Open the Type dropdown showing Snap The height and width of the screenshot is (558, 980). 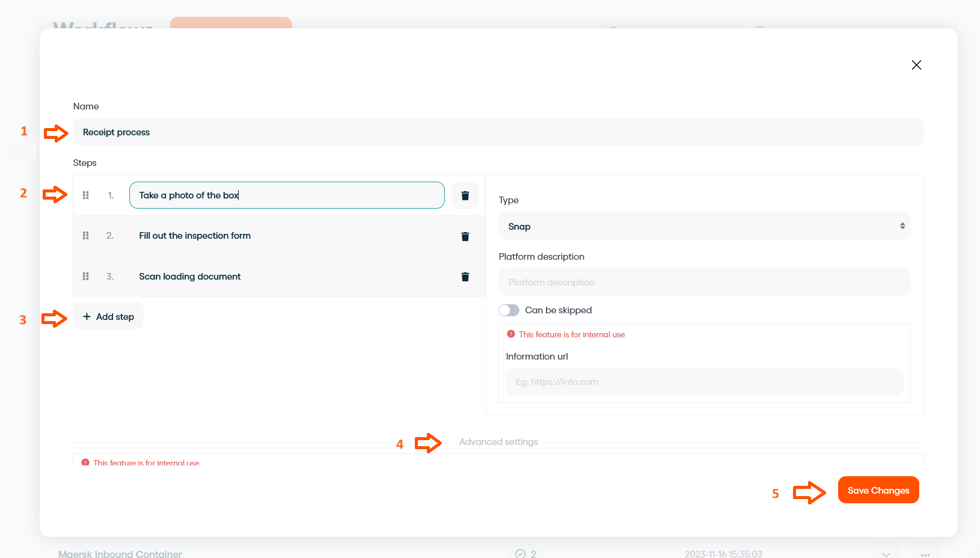click(704, 226)
